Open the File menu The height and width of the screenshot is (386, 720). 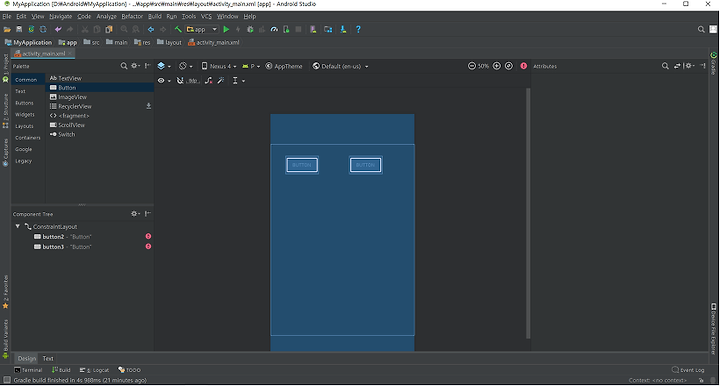[x=7, y=16]
